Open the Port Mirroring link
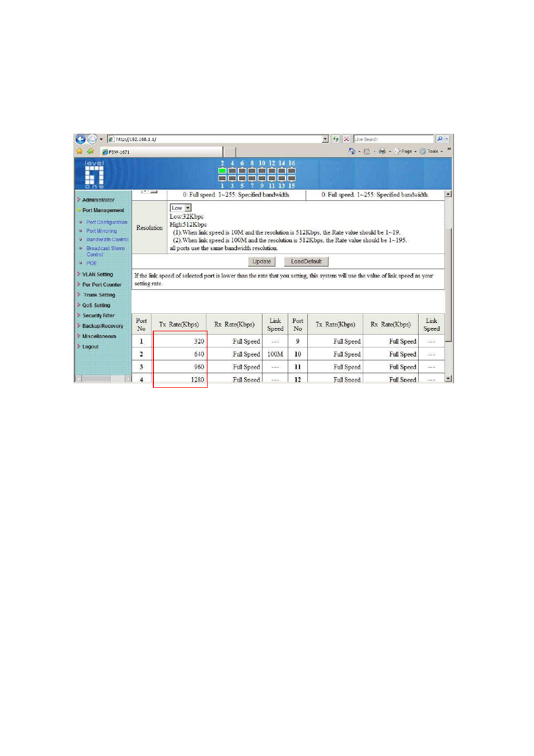Screen dimensions: 534x756 pos(101,231)
